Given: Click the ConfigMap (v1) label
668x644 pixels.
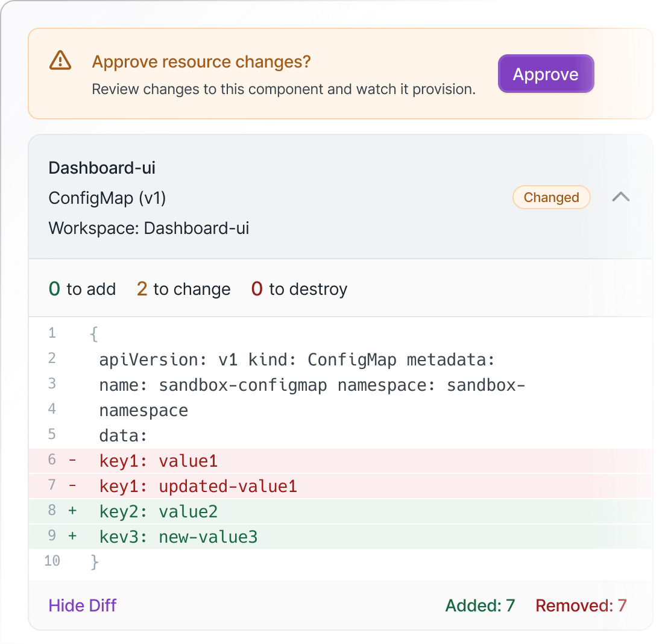Looking at the screenshot, I should coord(107,198).
